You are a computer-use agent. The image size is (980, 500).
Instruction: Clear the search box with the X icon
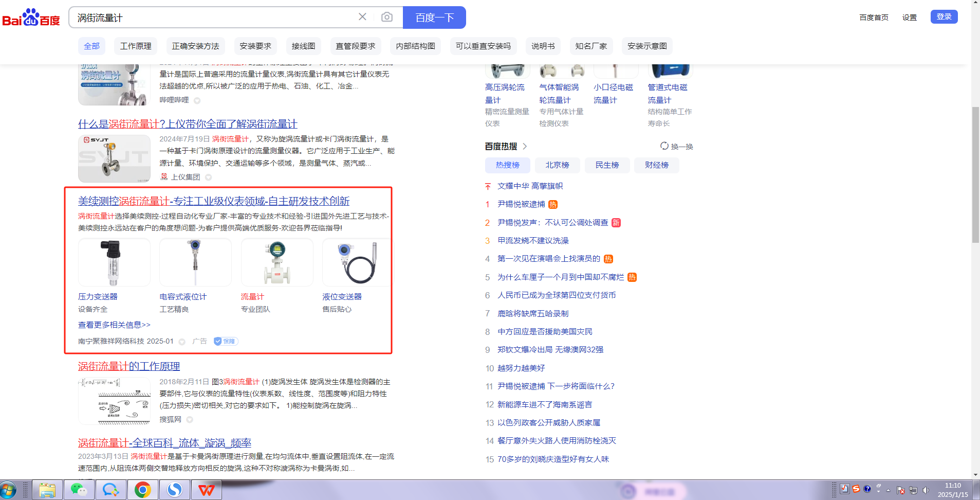click(362, 17)
